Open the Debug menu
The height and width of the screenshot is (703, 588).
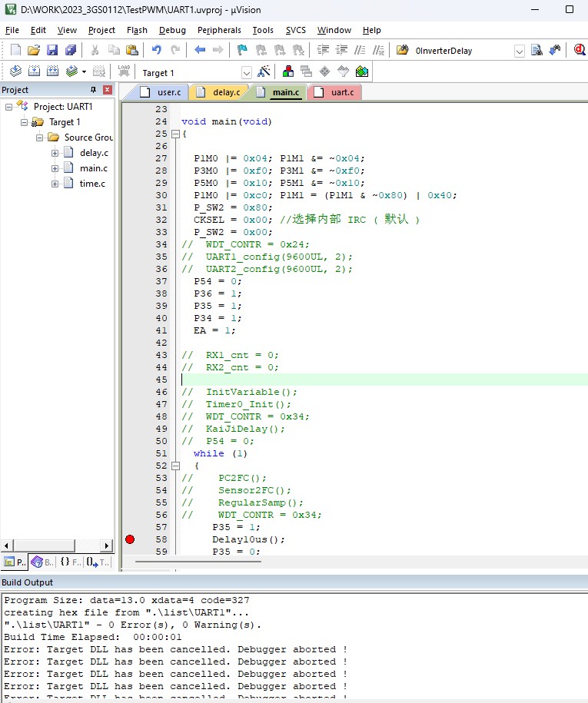click(x=172, y=30)
